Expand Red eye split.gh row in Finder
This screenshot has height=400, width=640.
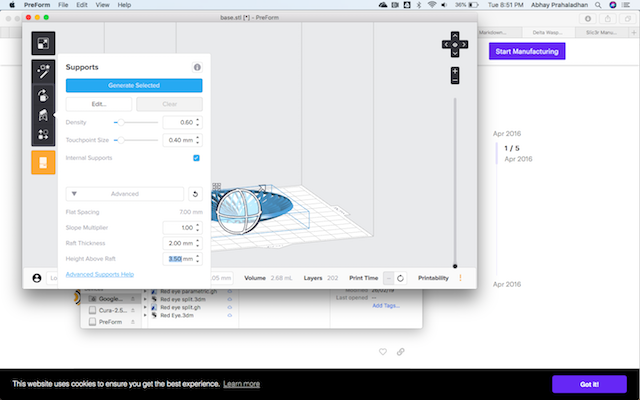(145, 307)
